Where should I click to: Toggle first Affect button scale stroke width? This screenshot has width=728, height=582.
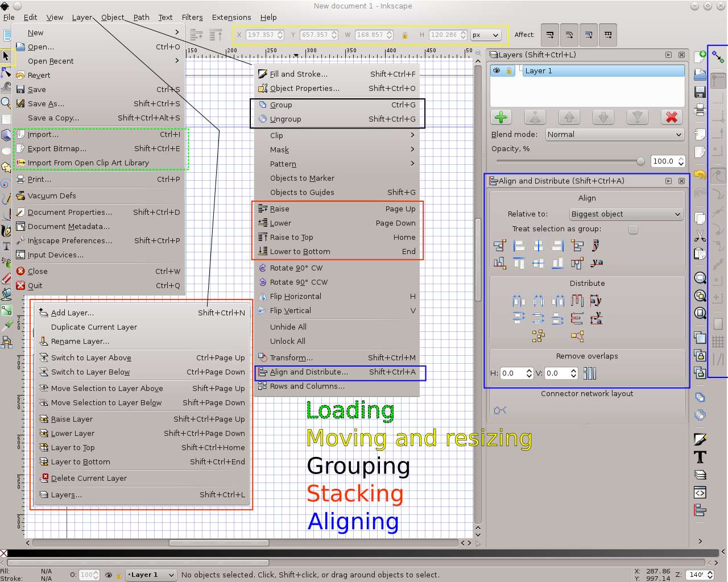[x=550, y=35]
